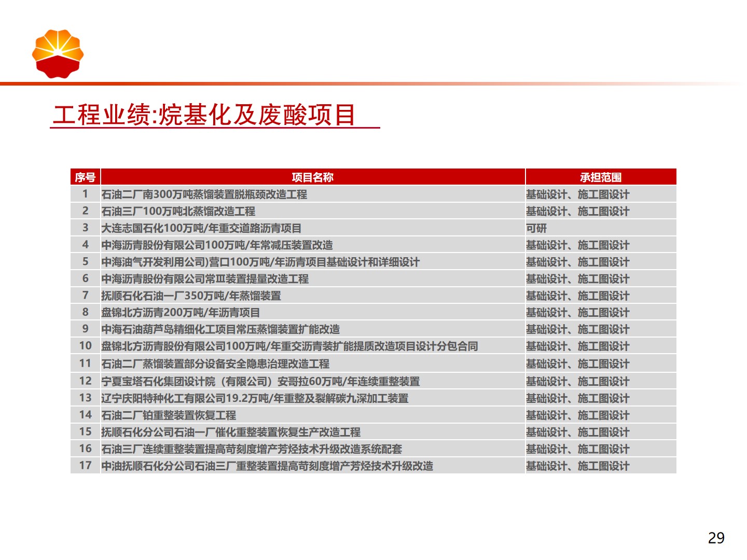This screenshot has height=560, width=747.
Task: Select row 辽宁庆阳特种化工有限公司19.2万吨/年重整
Action: (x=374, y=398)
